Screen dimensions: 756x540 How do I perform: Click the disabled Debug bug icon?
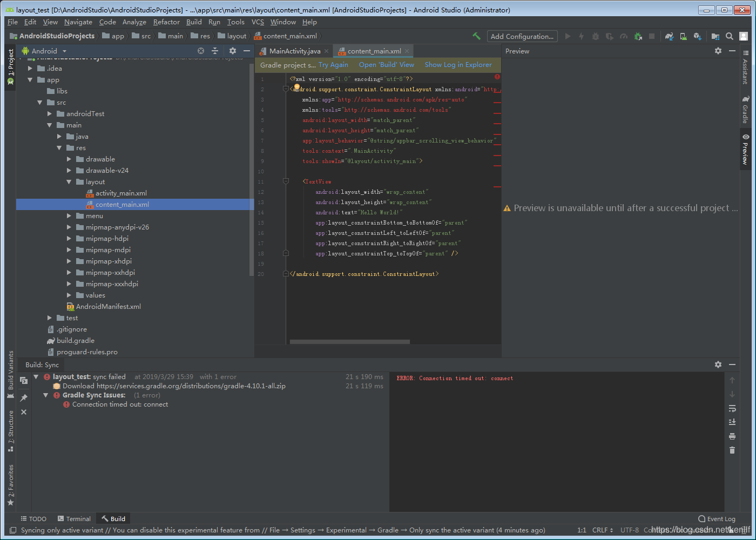(596, 36)
